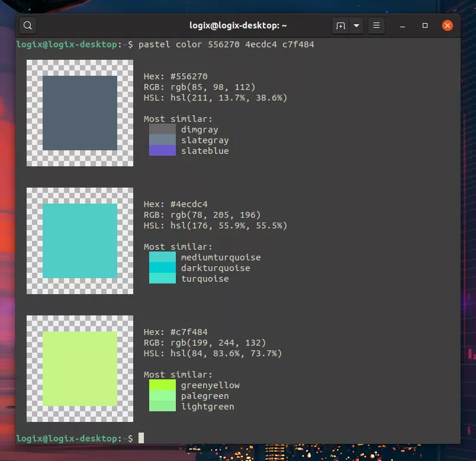Click the large #c7f484 green swatch

click(79, 367)
